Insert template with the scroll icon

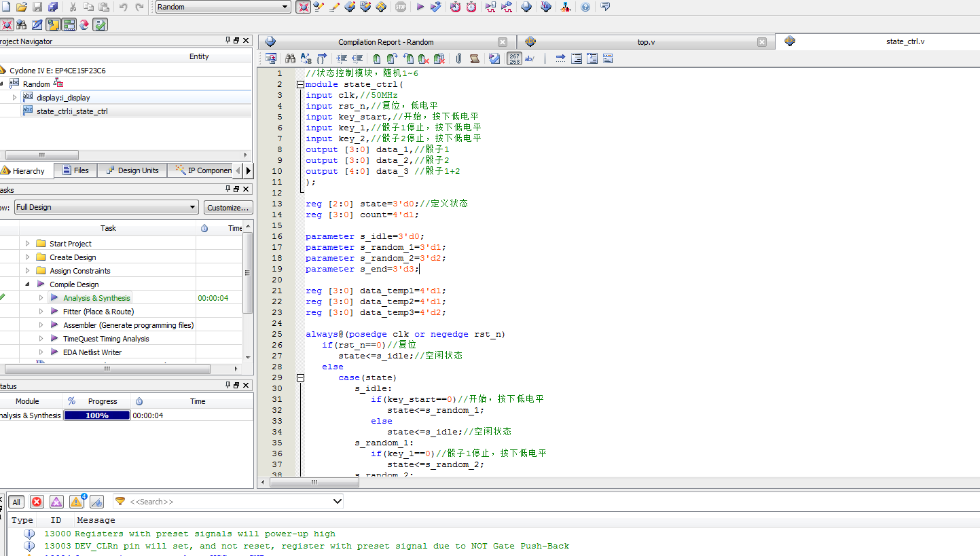[474, 58]
